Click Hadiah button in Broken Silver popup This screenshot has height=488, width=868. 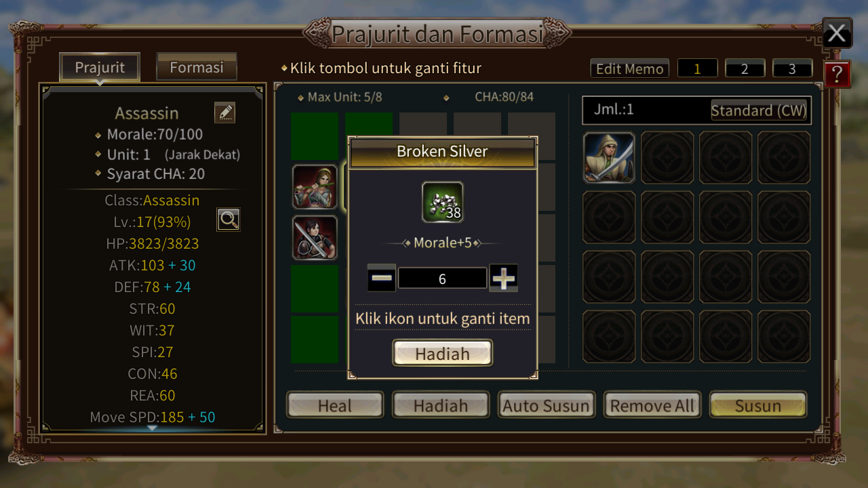coord(442,353)
